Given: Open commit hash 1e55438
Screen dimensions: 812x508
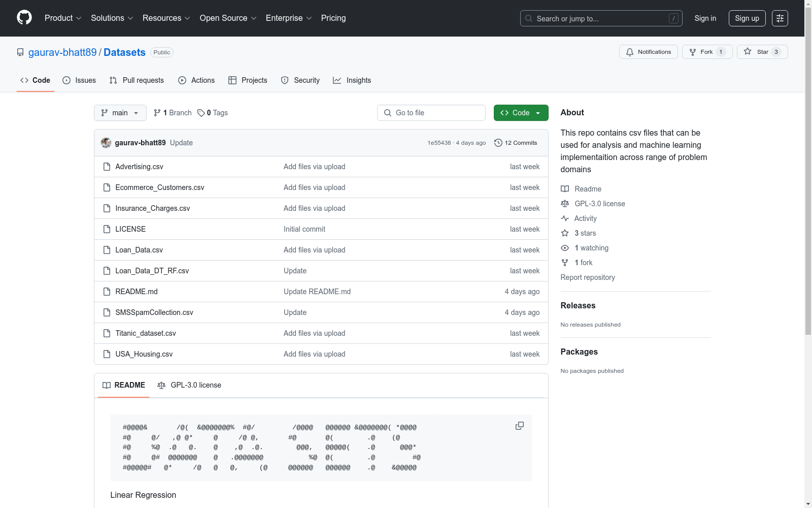Looking at the screenshot, I should [x=439, y=143].
